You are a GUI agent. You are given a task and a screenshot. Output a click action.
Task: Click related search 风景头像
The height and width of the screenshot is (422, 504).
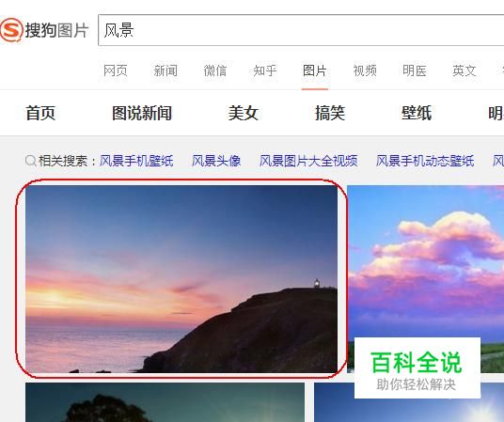[216, 161]
